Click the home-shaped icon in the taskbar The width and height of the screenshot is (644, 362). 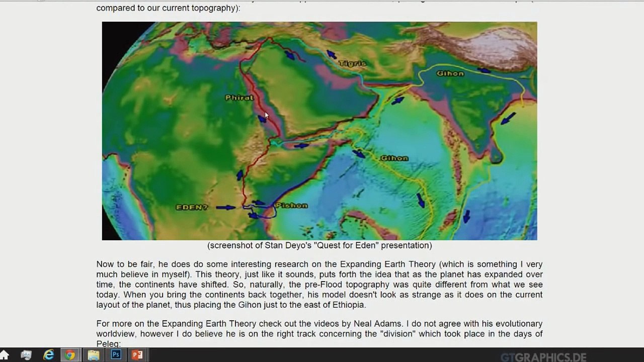[5, 355]
